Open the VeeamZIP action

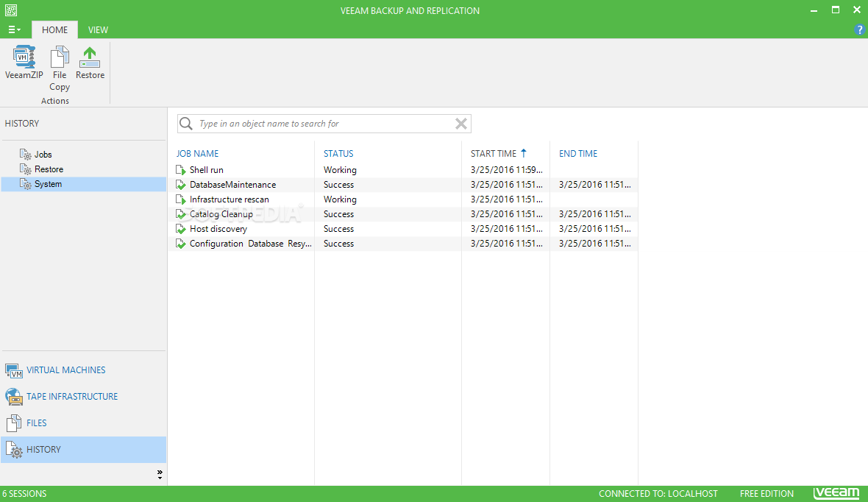click(24, 63)
